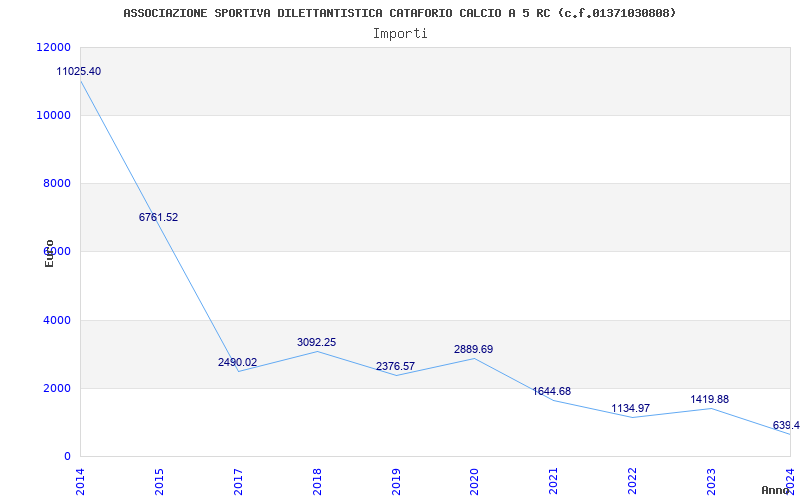Image resolution: width=800 pixels, height=500 pixels.
Task: Click the 1419.88 data label
Action: pyautogui.click(x=710, y=399)
